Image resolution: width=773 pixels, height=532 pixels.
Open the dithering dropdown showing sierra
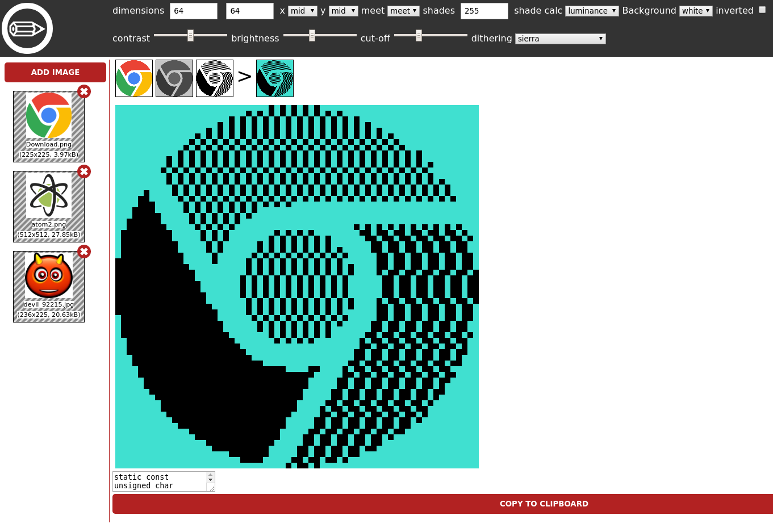[560, 39]
